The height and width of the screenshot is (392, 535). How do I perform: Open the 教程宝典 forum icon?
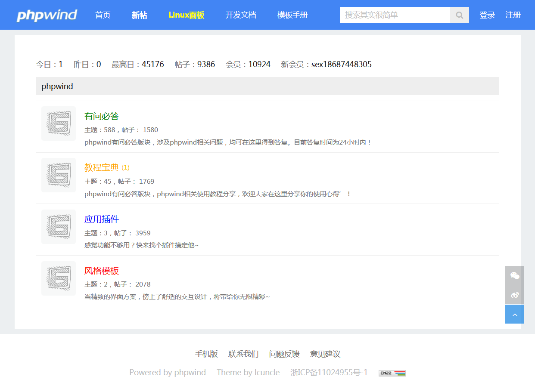59,175
